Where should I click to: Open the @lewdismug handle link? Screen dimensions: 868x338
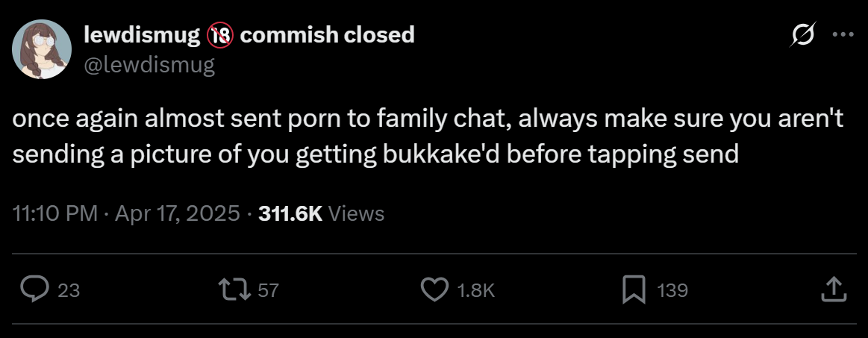(149, 65)
